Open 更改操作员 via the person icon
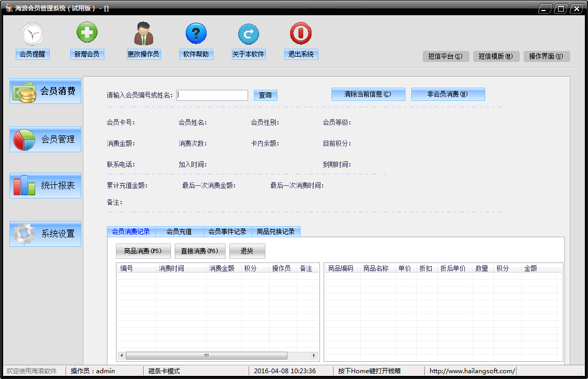 pos(143,34)
